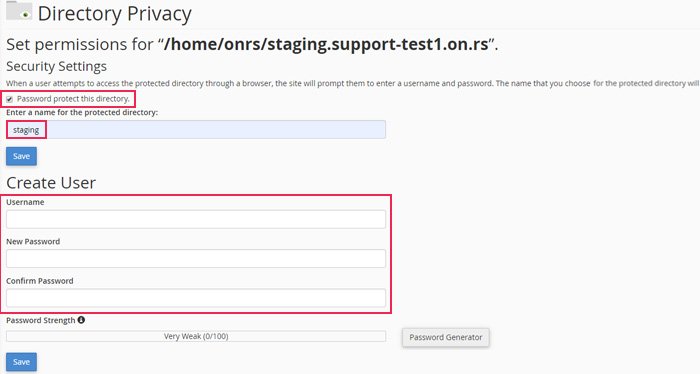
Task: Select the /home/onrs/staging.support-test1.on.rs path text
Action: pyautogui.click(x=326, y=45)
